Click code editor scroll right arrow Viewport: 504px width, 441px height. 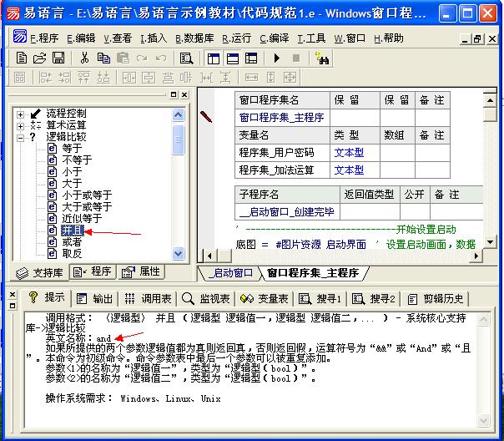click(x=476, y=256)
